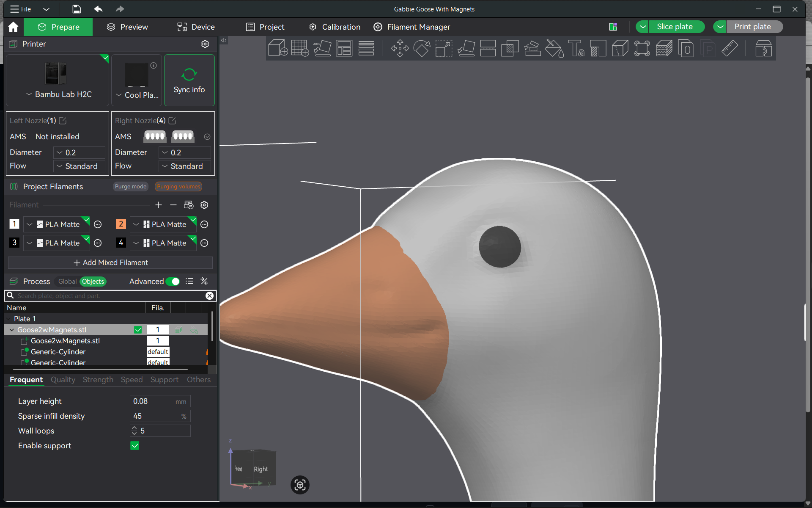The image size is (812, 508).
Task: Click the Slice plate button
Action: pyautogui.click(x=675, y=27)
